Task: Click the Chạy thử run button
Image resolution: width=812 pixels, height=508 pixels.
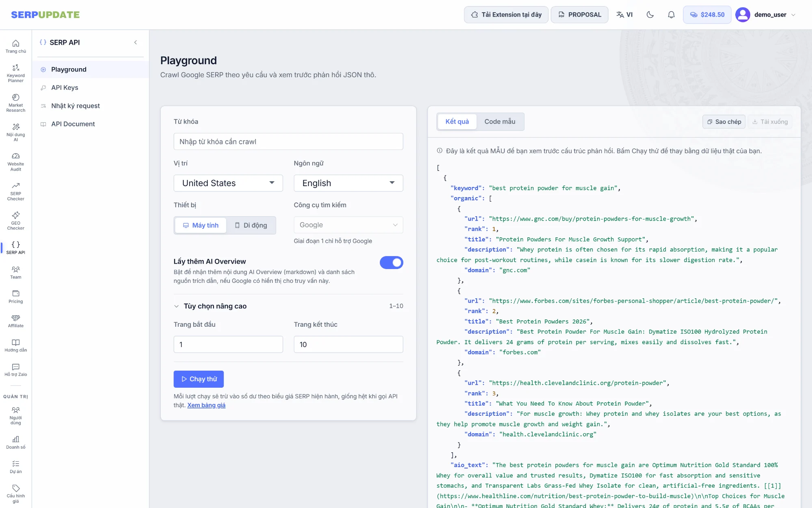Action: pyautogui.click(x=199, y=379)
